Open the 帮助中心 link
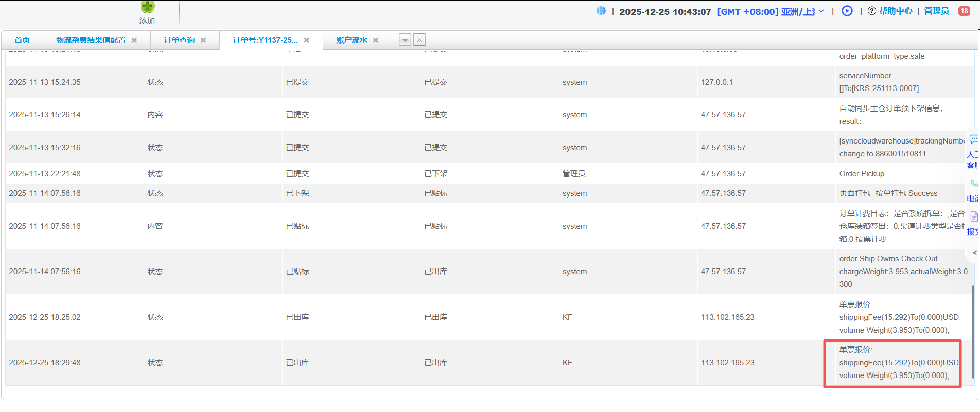 (896, 11)
